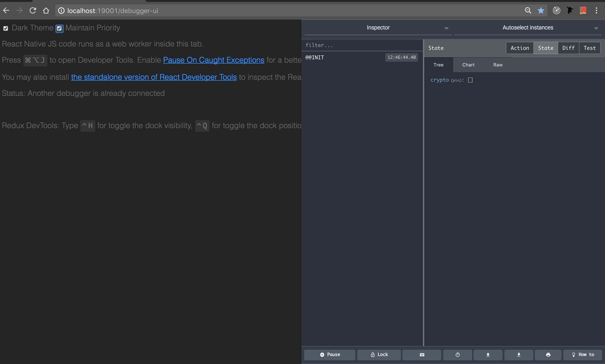Toggle the Dark Theme checkbox
605x364 pixels.
(x=6, y=28)
